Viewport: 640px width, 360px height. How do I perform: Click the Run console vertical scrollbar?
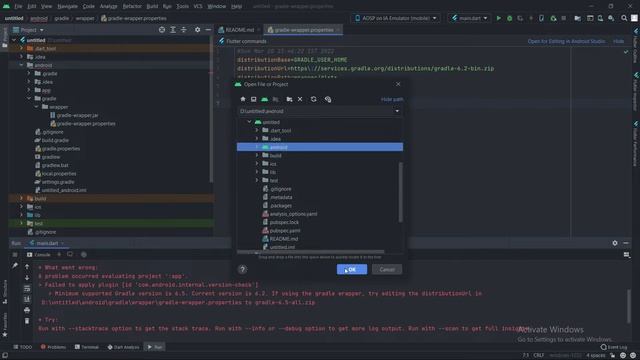[629, 306]
